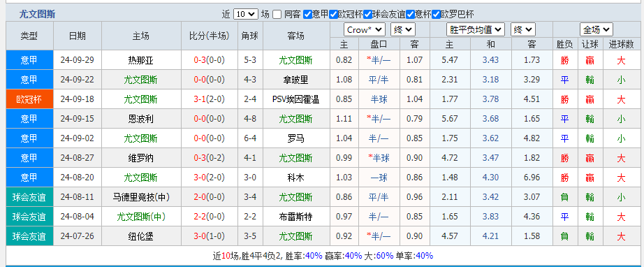Click handicap 一球 in 科木 row
This screenshot has height=267, width=644.
pyautogui.click(x=379, y=178)
